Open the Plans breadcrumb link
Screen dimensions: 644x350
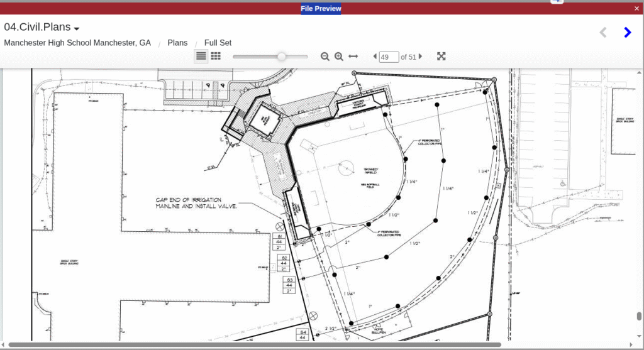click(x=177, y=43)
